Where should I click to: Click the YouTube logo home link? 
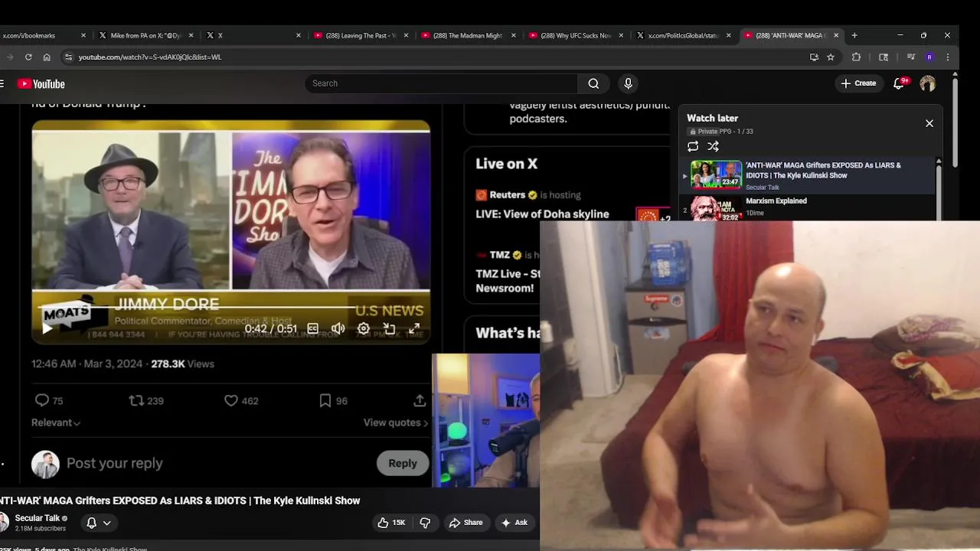pyautogui.click(x=41, y=84)
